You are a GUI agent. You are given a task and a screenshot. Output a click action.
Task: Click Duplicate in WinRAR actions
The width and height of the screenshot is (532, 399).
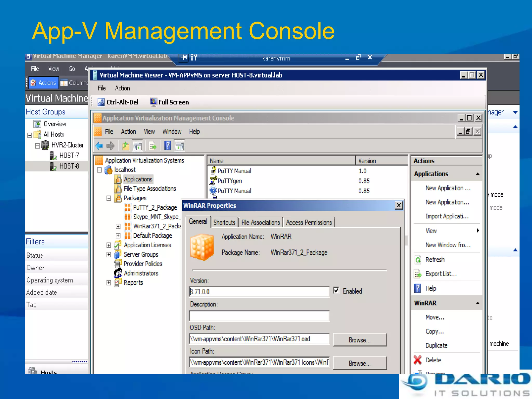tap(436, 345)
